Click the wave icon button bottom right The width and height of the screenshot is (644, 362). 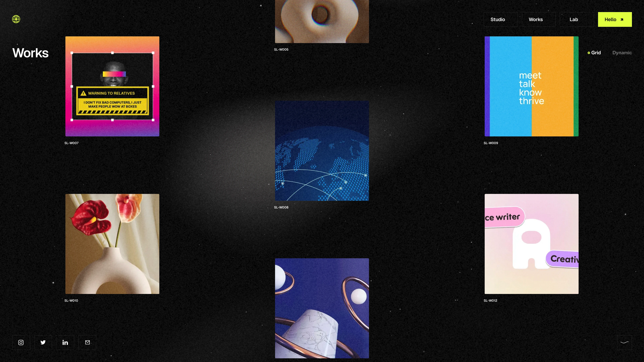click(624, 343)
